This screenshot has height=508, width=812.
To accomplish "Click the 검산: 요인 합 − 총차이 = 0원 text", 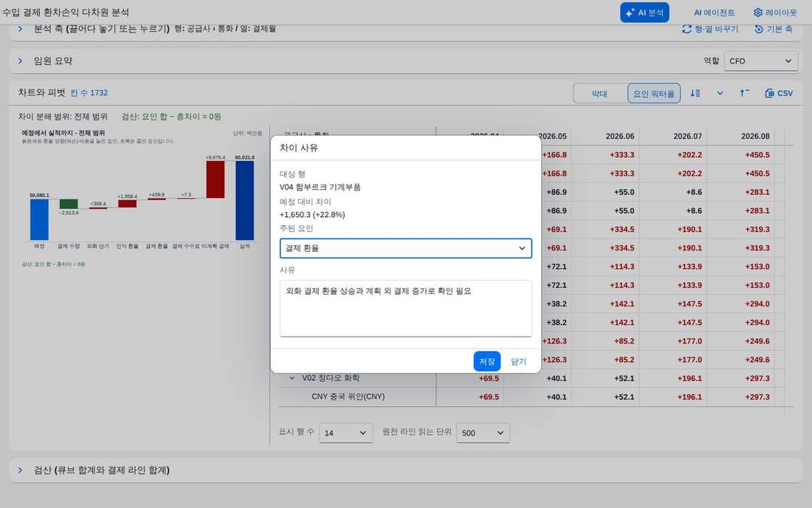I will point(171,117).
